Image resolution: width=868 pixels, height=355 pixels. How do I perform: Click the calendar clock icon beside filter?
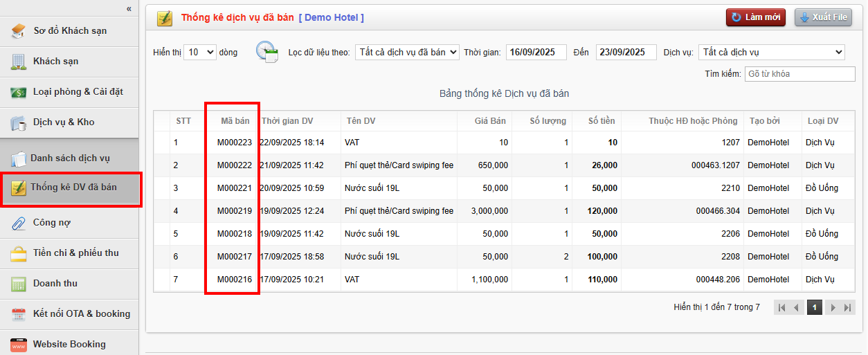coord(266,53)
